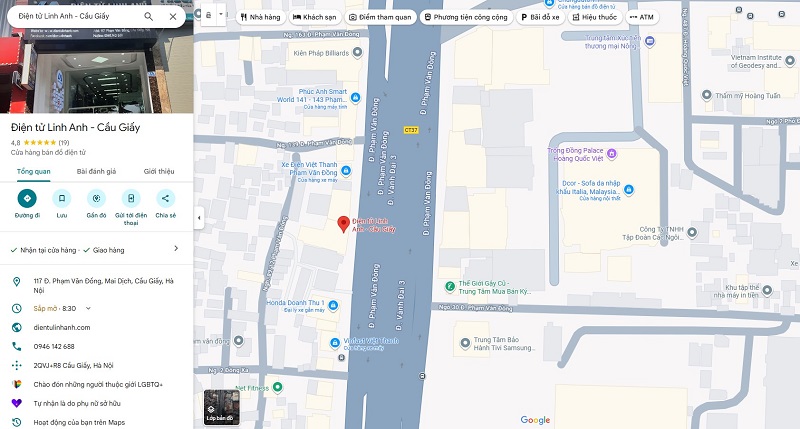Click the Chào đón người thuộc giới LGBTQ+ row
The height and width of the screenshot is (429, 800).
[96, 384]
